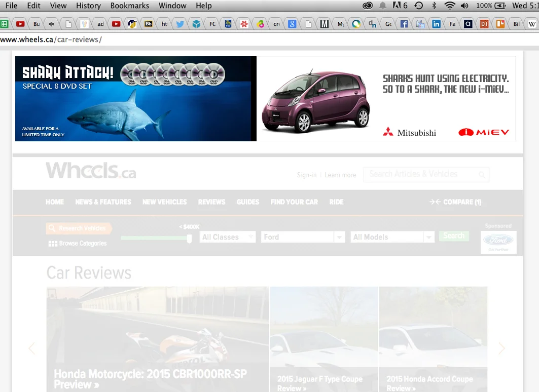Image resolution: width=539 pixels, height=392 pixels.
Task: Open the All Models dropdown arrow
Action: [428, 237]
